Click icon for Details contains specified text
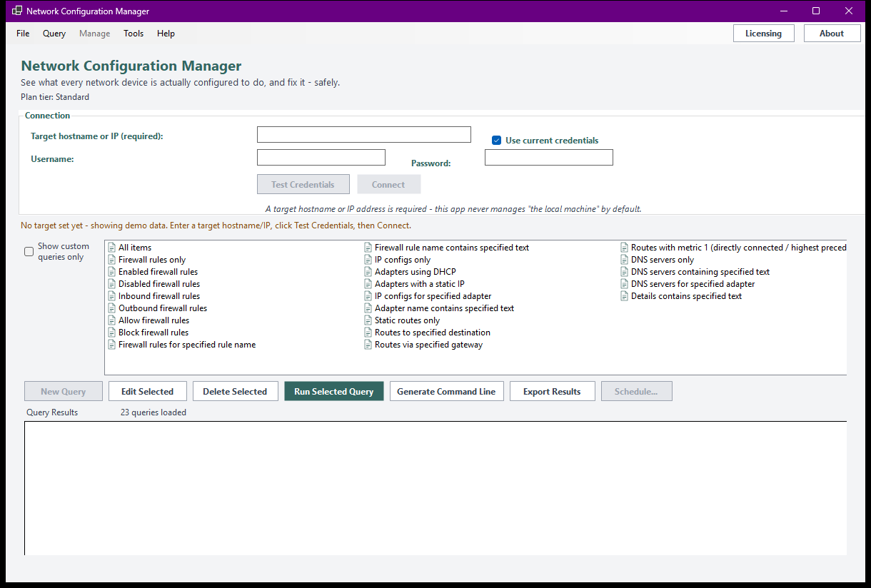 click(624, 296)
